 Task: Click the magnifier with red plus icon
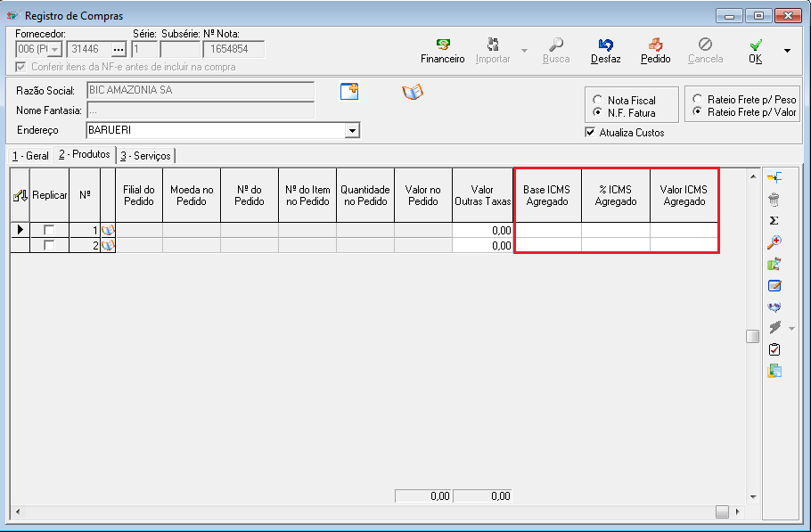click(x=774, y=242)
